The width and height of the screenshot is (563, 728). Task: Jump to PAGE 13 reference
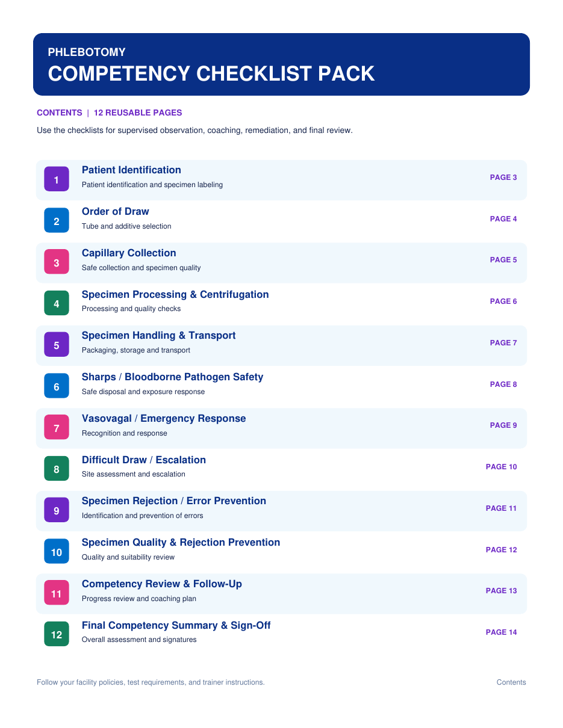pyautogui.click(x=501, y=591)
